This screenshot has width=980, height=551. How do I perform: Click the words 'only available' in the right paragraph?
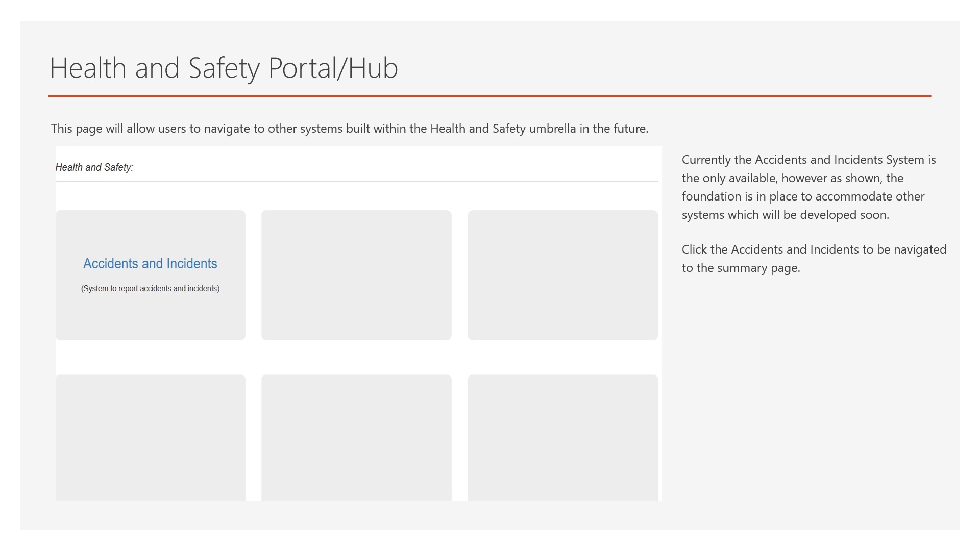coord(740,179)
